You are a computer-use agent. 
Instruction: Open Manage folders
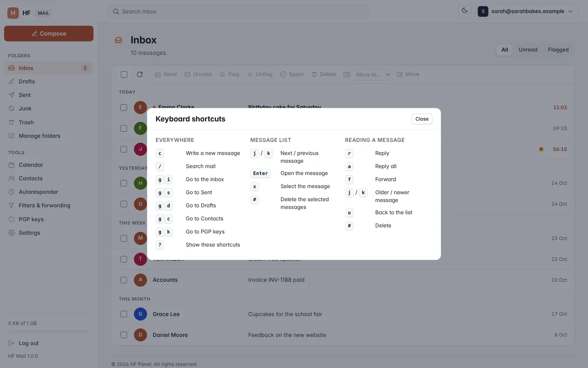coord(49,136)
